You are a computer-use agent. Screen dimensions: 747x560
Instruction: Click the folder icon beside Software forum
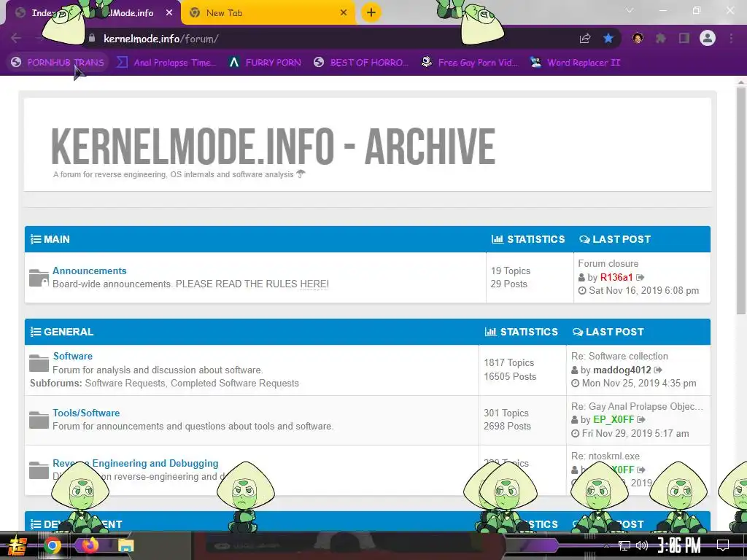pyautogui.click(x=39, y=363)
